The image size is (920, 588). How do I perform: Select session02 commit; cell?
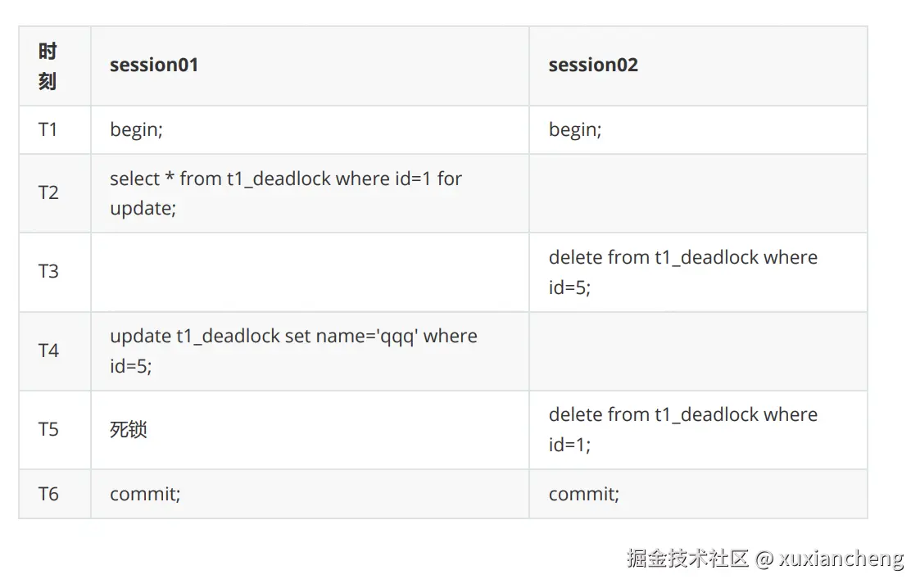(583, 494)
